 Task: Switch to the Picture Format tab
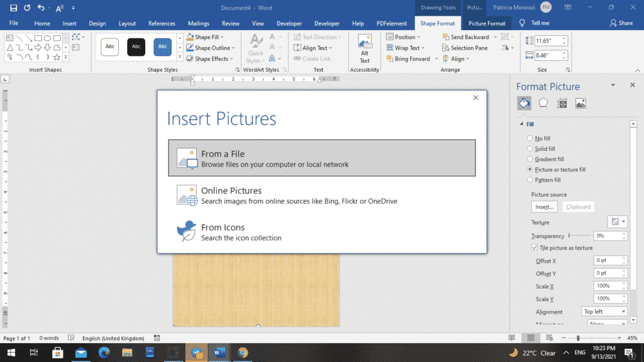(x=486, y=23)
